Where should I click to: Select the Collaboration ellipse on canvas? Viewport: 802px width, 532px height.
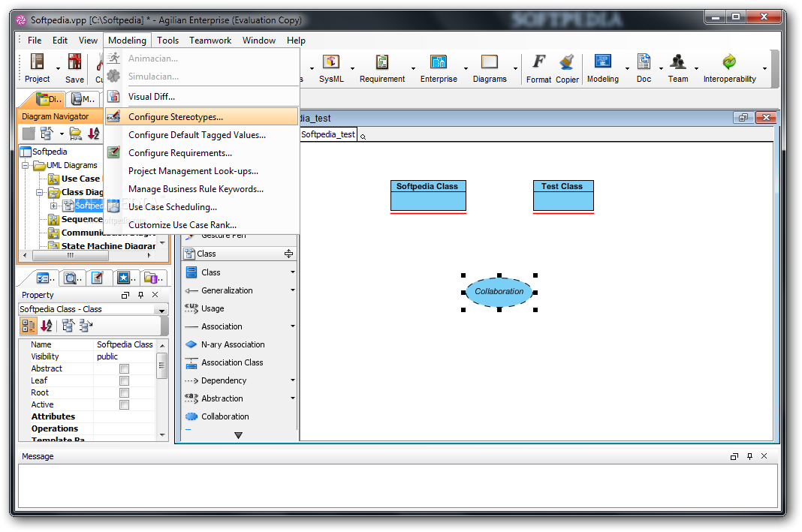[x=499, y=292]
